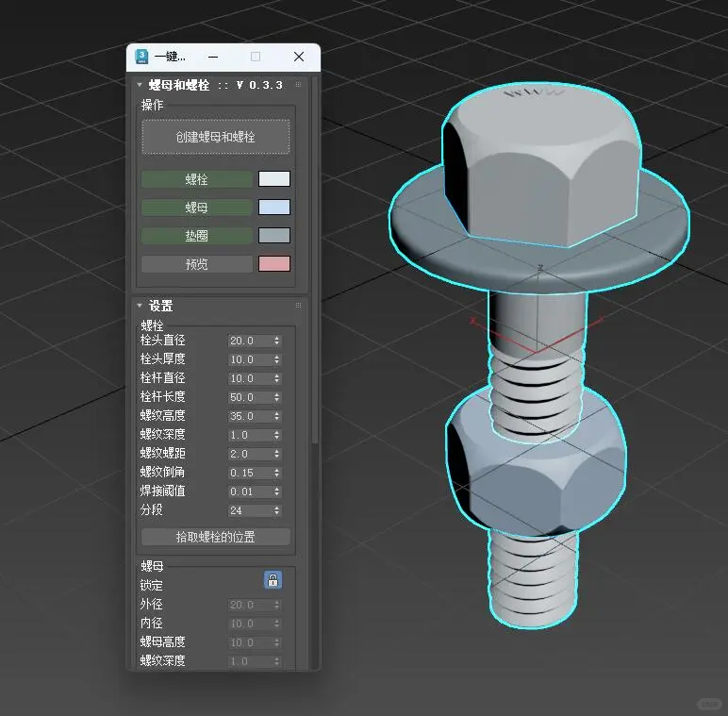The width and height of the screenshot is (728, 716).
Task: Open the light blue 螺母 color swatch
Action: coord(274,208)
